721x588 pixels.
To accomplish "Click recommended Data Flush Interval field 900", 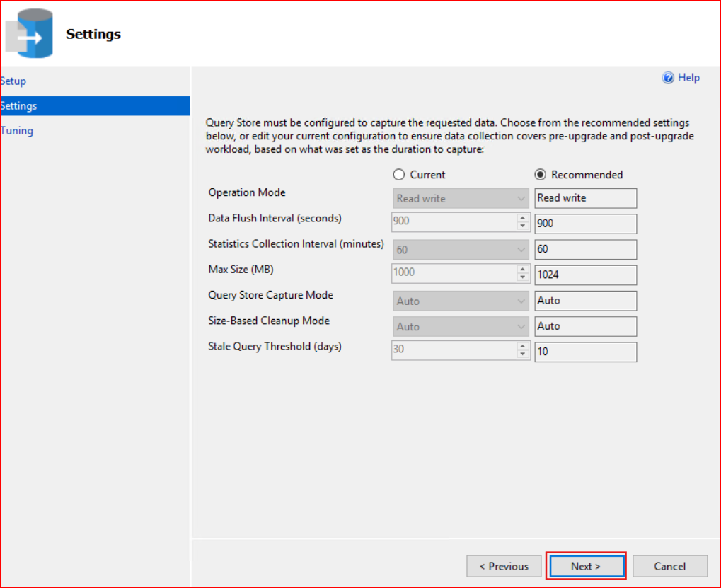I will 585,224.
